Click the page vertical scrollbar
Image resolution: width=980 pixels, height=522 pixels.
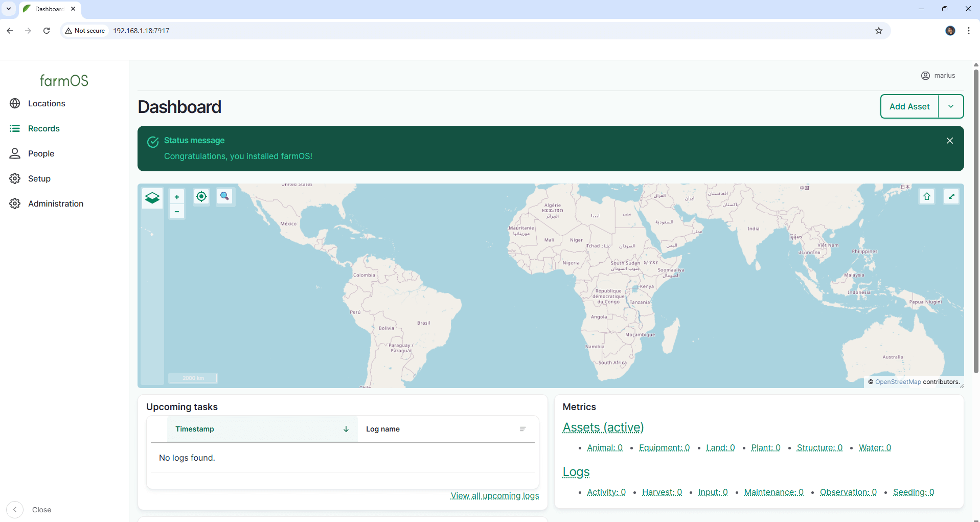975,220
